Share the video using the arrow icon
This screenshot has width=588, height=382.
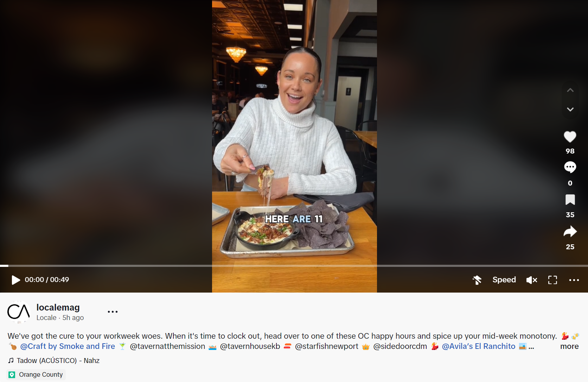[570, 231]
